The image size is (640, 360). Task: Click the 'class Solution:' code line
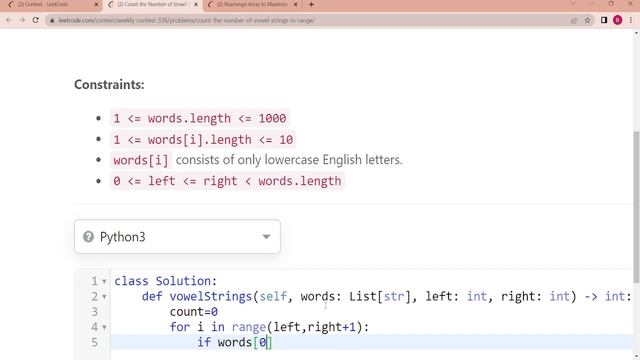[165, 281]
